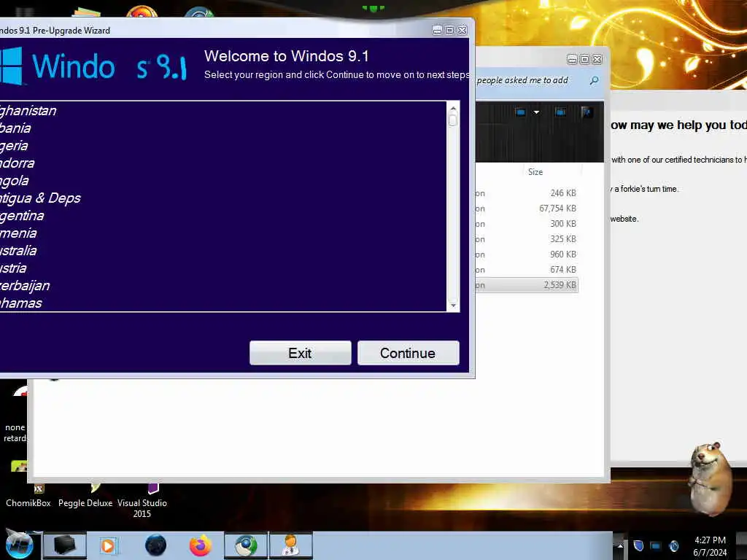This screenshot has height=560, width=747.
Task: Select the 674 KB file row
Action: pyautogui.click(x=527, y=269)
